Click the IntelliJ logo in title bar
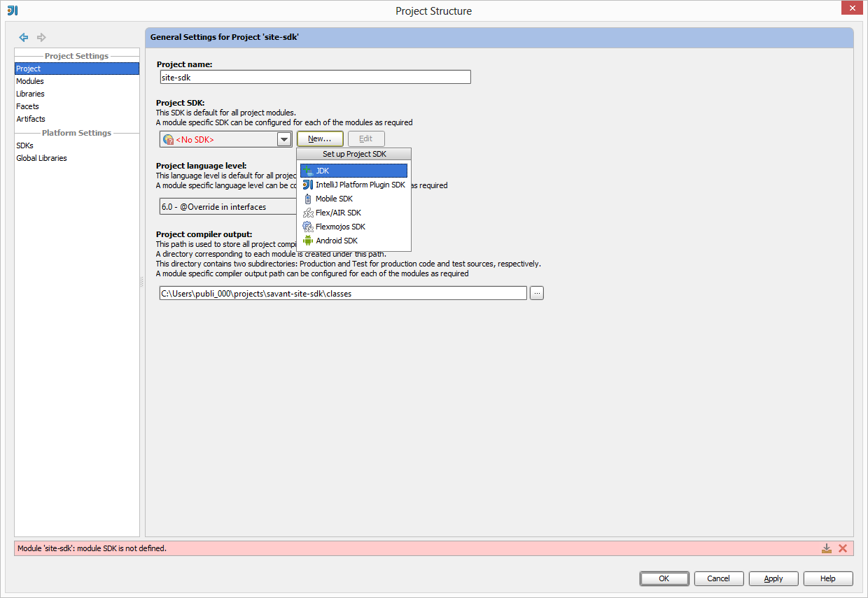 pos(13,10)
